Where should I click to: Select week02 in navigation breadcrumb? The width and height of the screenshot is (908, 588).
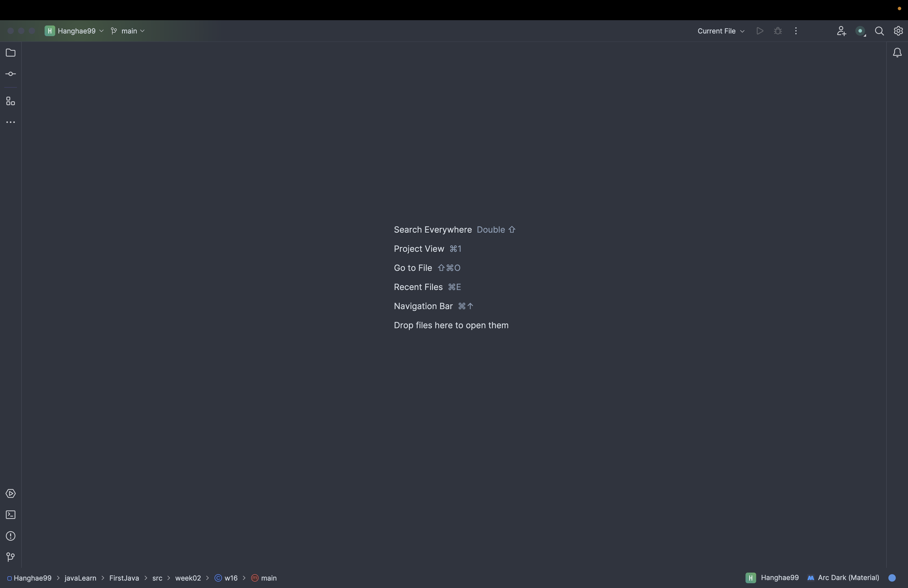[188, 578]
